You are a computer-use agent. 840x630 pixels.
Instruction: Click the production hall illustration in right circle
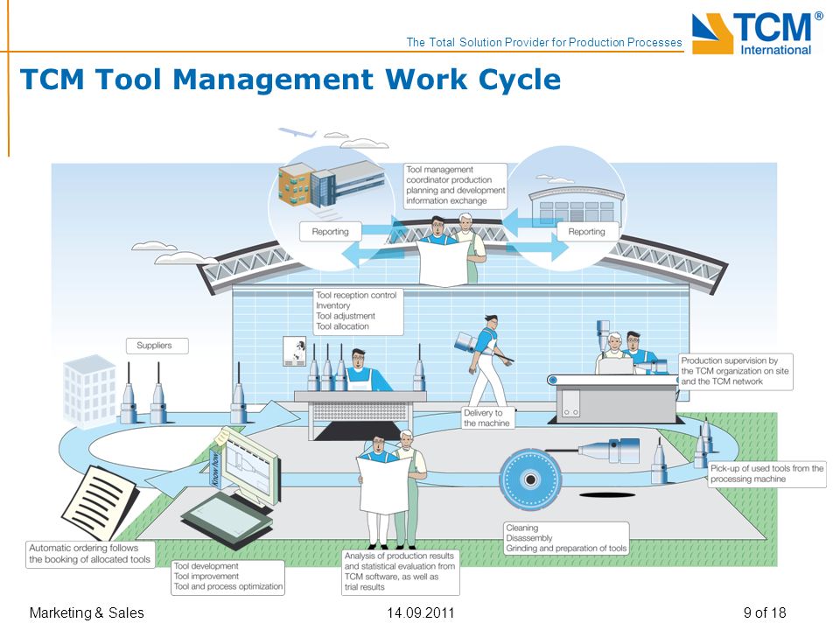(x=576, y=205)
